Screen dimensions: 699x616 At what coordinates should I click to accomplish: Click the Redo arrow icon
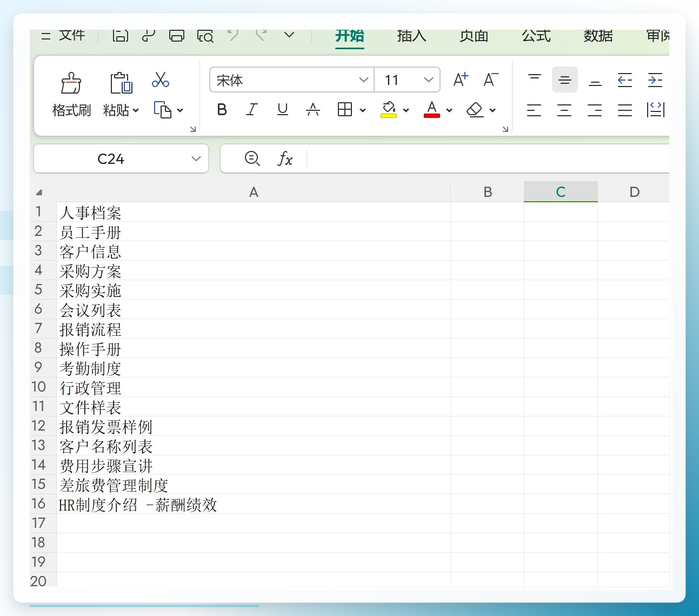(x=261, y=36)
